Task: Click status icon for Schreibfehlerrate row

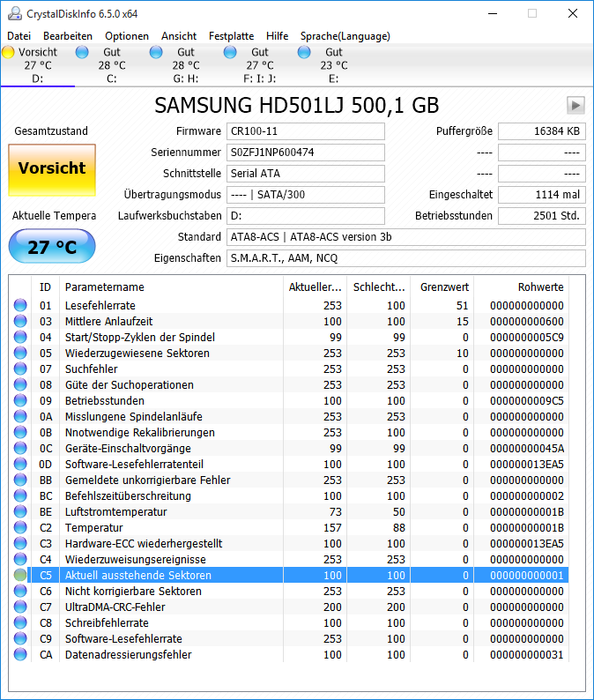Action: tap(20, 622)
